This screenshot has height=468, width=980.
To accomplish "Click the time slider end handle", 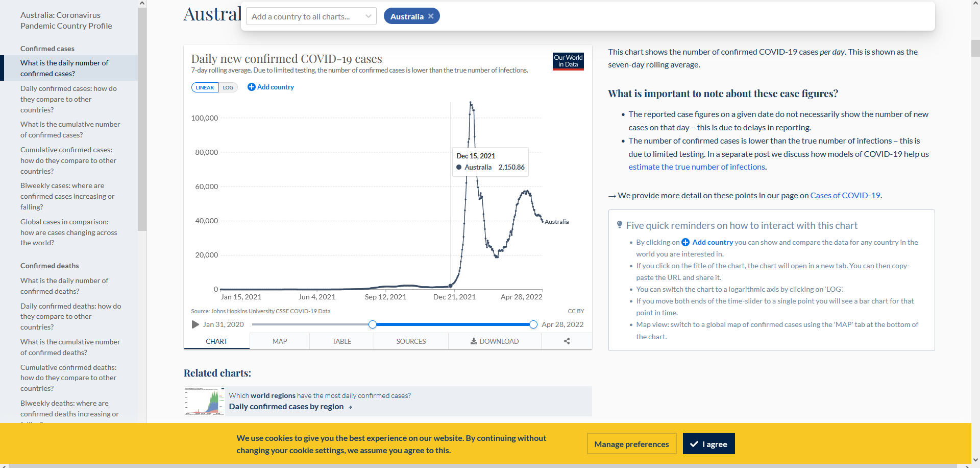I will pos(533,324).
